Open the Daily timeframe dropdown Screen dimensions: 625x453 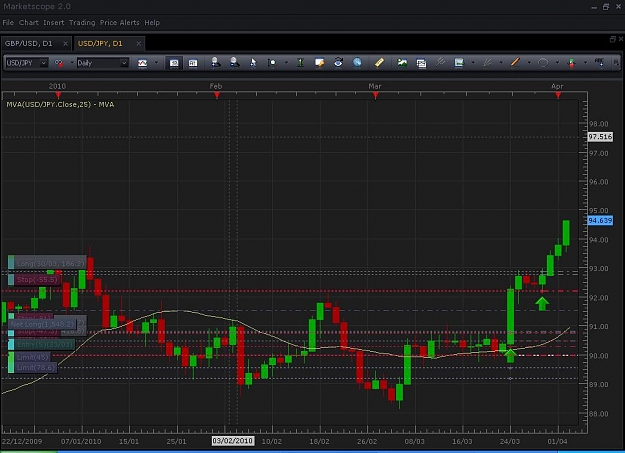pos(124,63)
